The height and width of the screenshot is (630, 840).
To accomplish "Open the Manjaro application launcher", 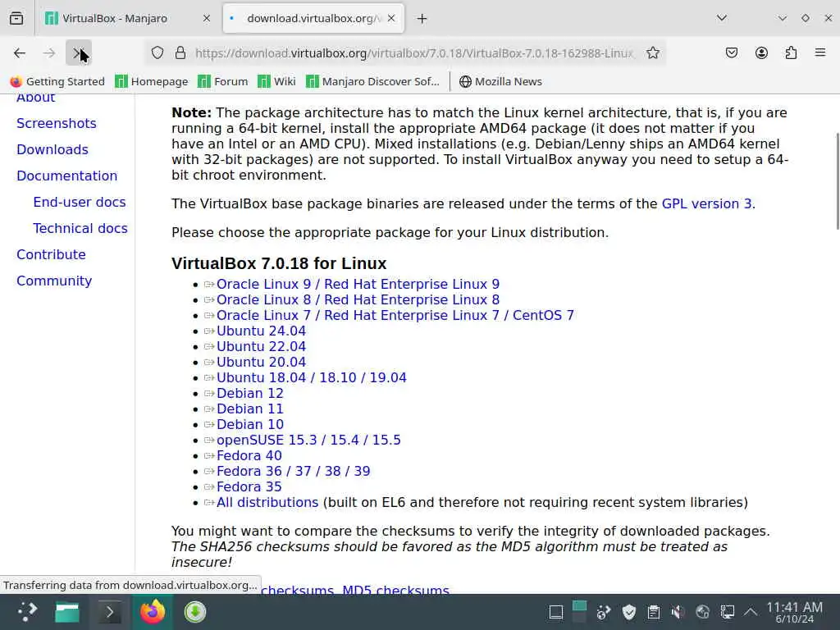I will (x=27, y=612).
